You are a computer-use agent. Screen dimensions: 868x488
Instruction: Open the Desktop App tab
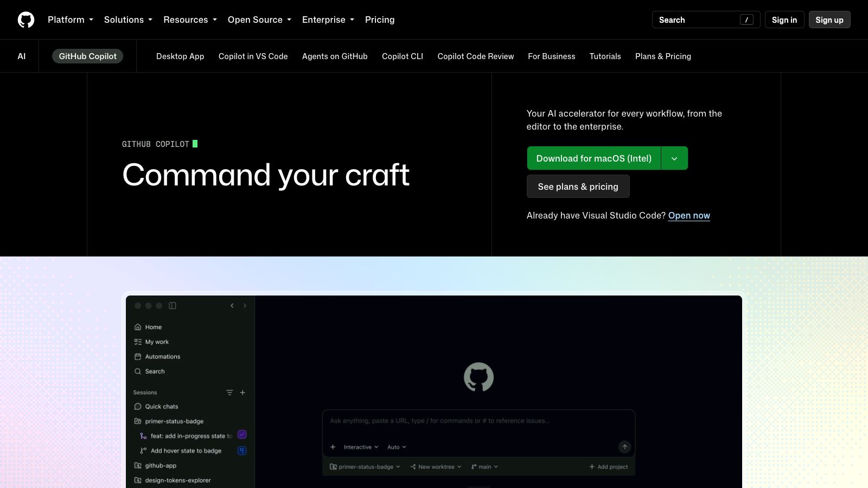(x=180, y=56)
